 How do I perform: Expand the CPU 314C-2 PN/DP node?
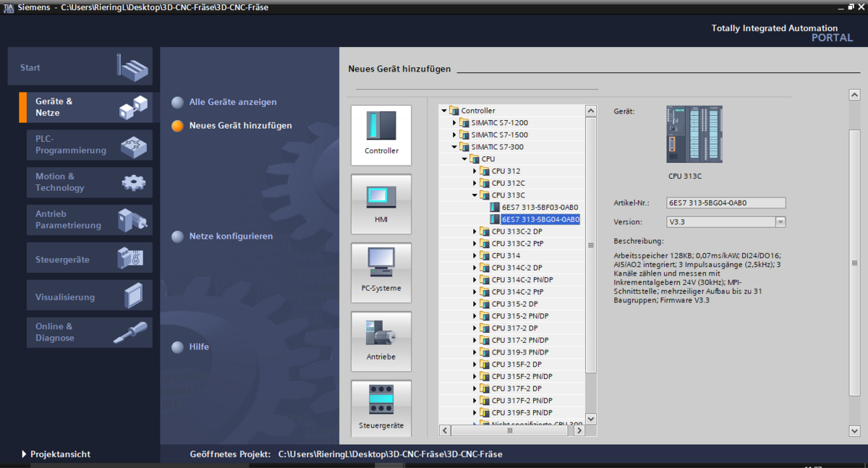pyautogui.click(x=475, y=280)
